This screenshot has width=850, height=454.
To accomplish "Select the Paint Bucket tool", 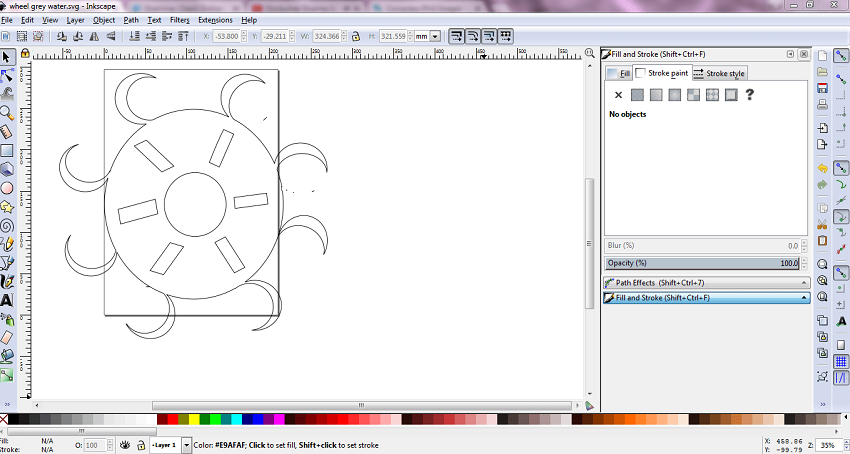I will pyautogui.click(x=7, y=356).
